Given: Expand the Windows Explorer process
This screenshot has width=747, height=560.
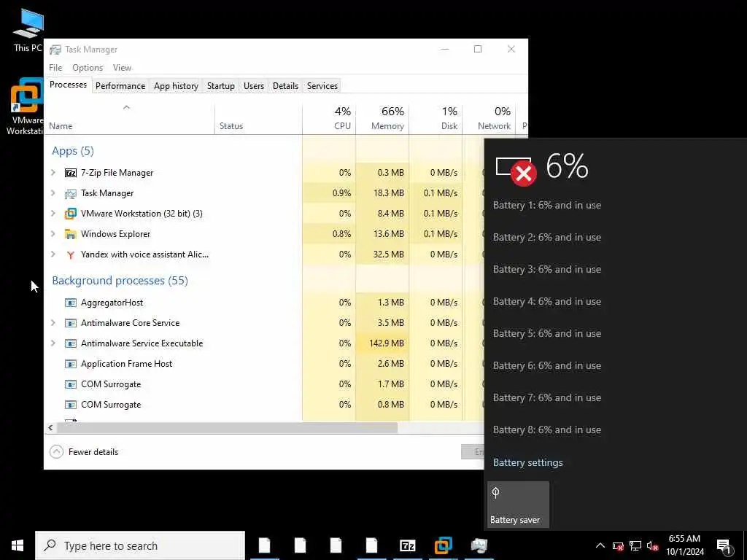Looking at the screenshot, I should pos(53,234).
